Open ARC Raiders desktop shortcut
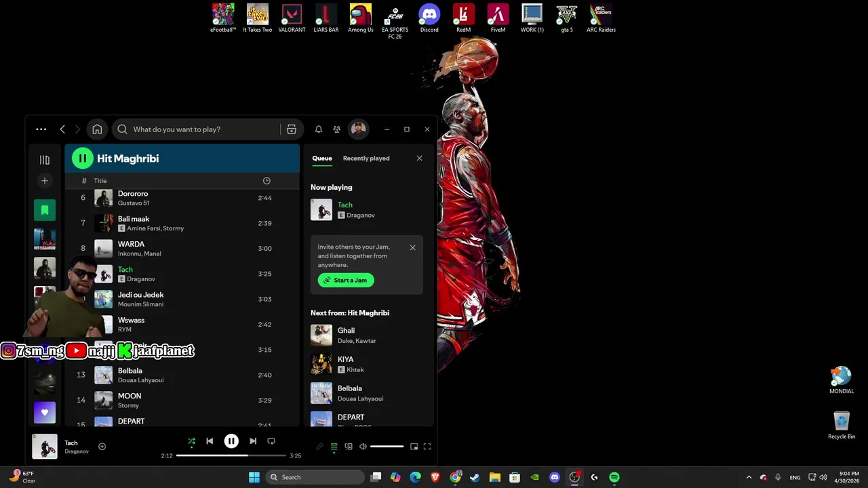Viewport: 868px width, 488px height. [601, 18]
